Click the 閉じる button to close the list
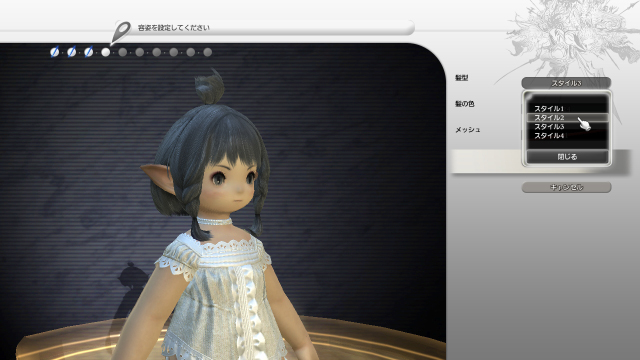 coord(567,157)
